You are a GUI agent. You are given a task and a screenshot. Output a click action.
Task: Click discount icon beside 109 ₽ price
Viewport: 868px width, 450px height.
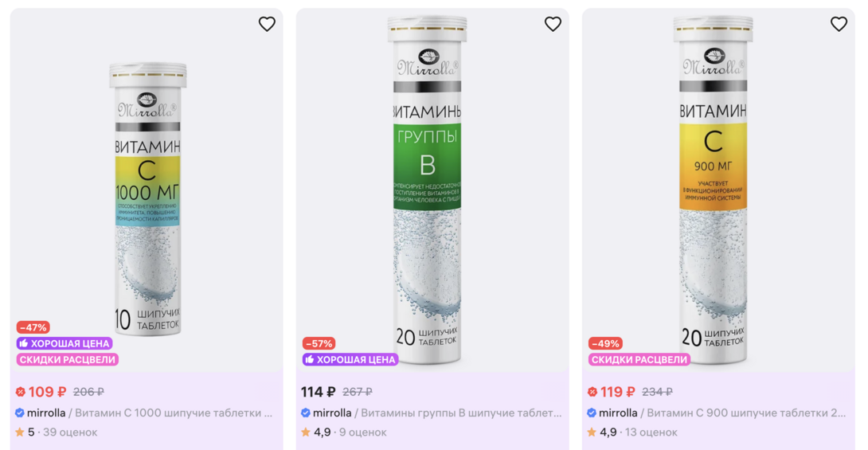tap(21, 392)
